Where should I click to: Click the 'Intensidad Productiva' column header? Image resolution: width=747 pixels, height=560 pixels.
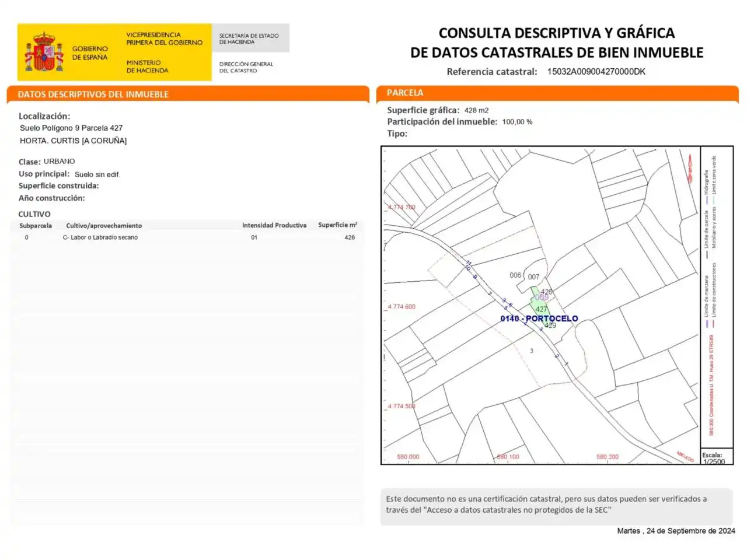click(x=274, y=225)
